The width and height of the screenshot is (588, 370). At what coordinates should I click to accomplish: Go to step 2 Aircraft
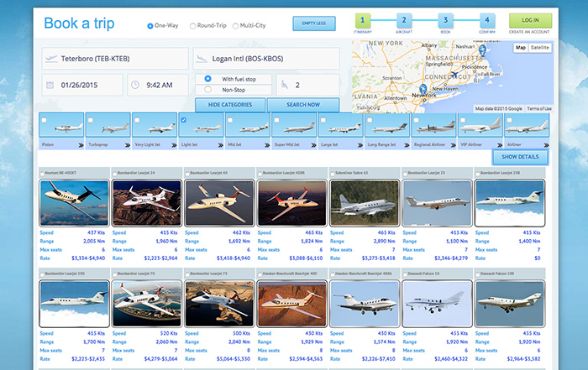click(x=404, y=20)
